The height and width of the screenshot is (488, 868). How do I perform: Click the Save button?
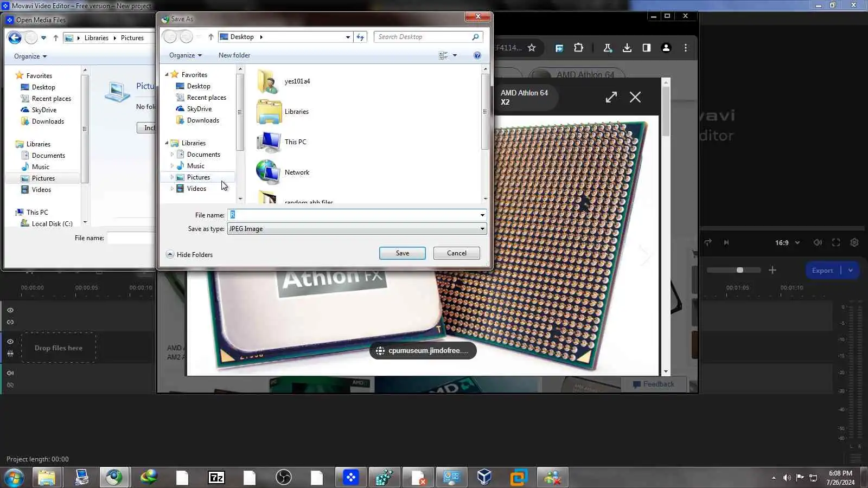tap(403, 253)
